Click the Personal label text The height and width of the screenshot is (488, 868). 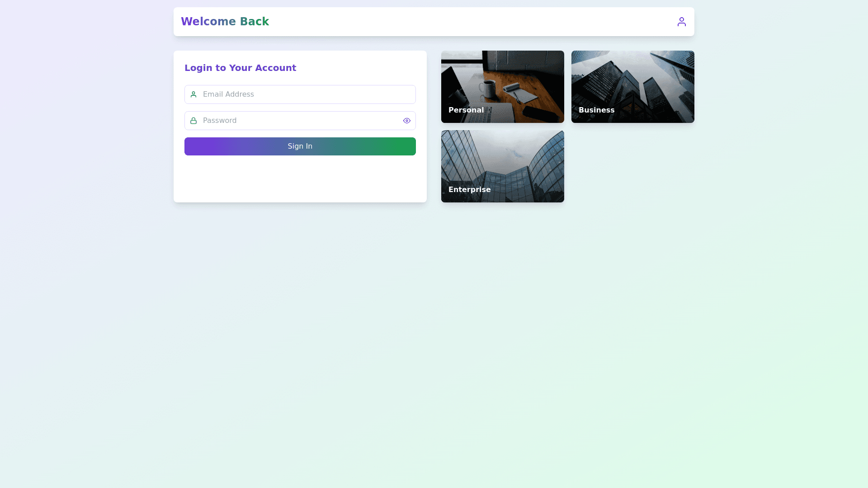466,110
